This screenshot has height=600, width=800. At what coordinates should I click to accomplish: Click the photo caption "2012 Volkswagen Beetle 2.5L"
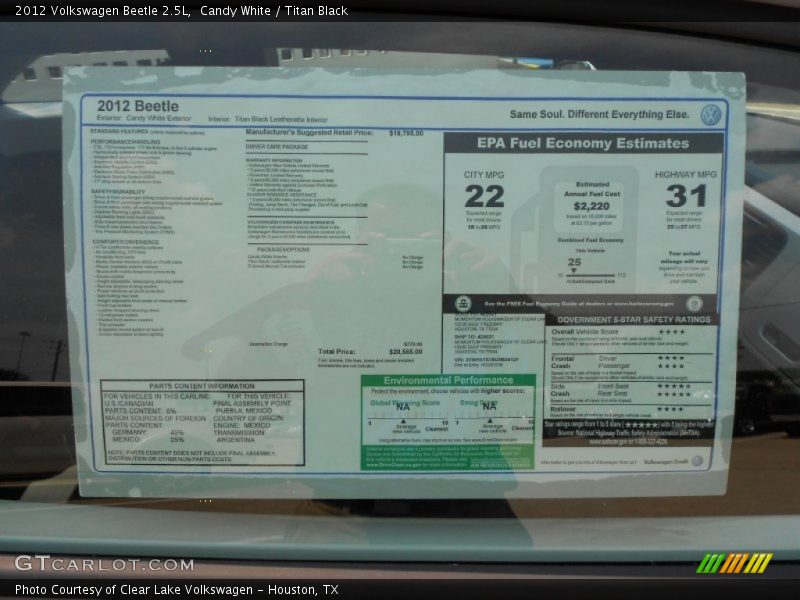point(103,11)
